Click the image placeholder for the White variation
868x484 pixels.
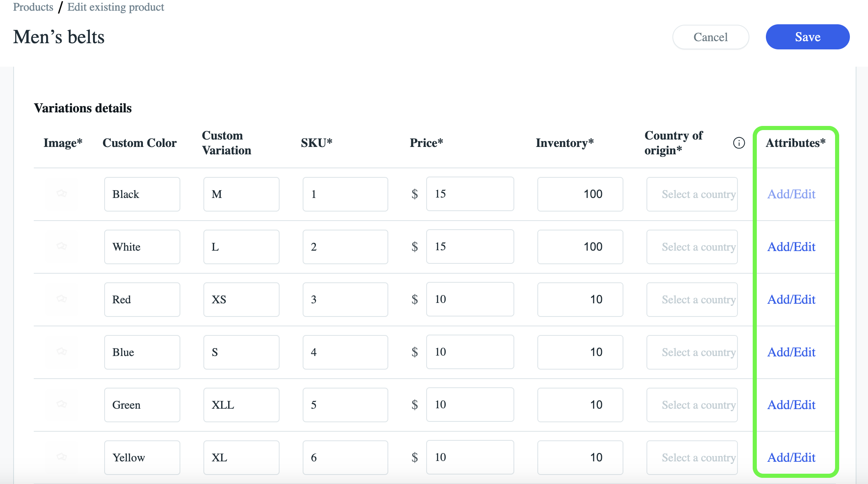coord(62,247)
